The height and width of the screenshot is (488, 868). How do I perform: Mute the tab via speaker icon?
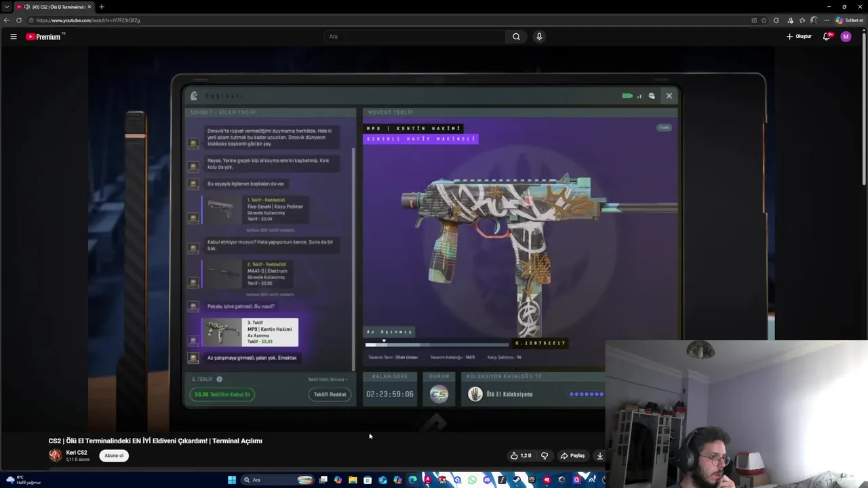tap(27, 7)
